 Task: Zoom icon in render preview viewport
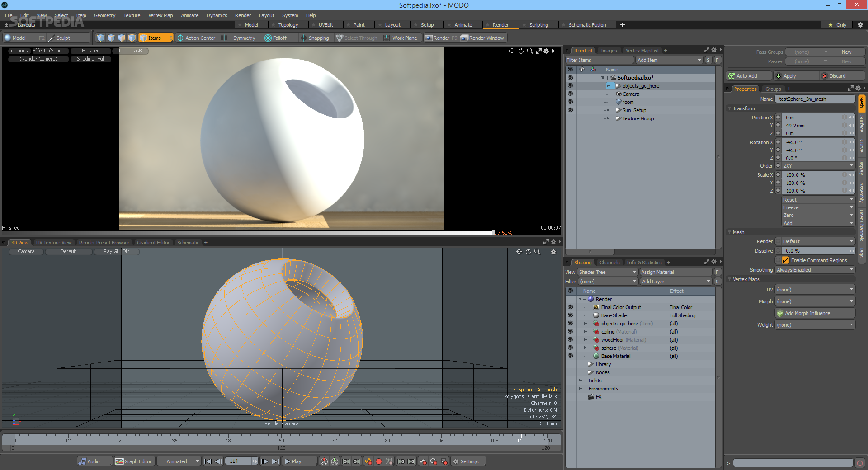(530, 51)
